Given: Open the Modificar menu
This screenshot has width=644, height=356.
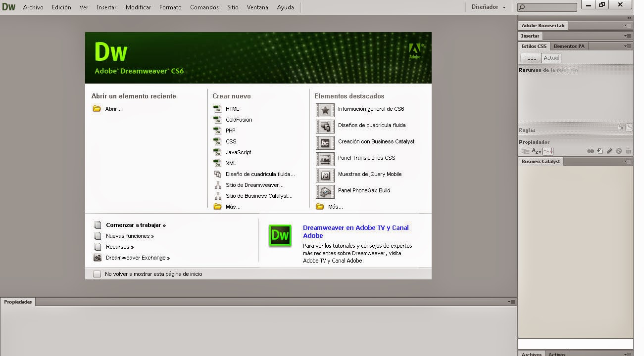Looking at the screenshot, I should pos(138,7).
